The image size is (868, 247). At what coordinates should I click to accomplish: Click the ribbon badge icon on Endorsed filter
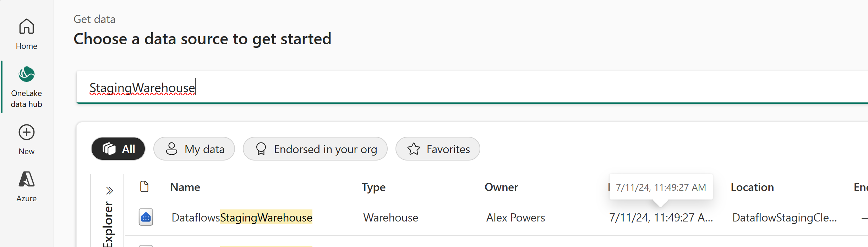point(261,149)
